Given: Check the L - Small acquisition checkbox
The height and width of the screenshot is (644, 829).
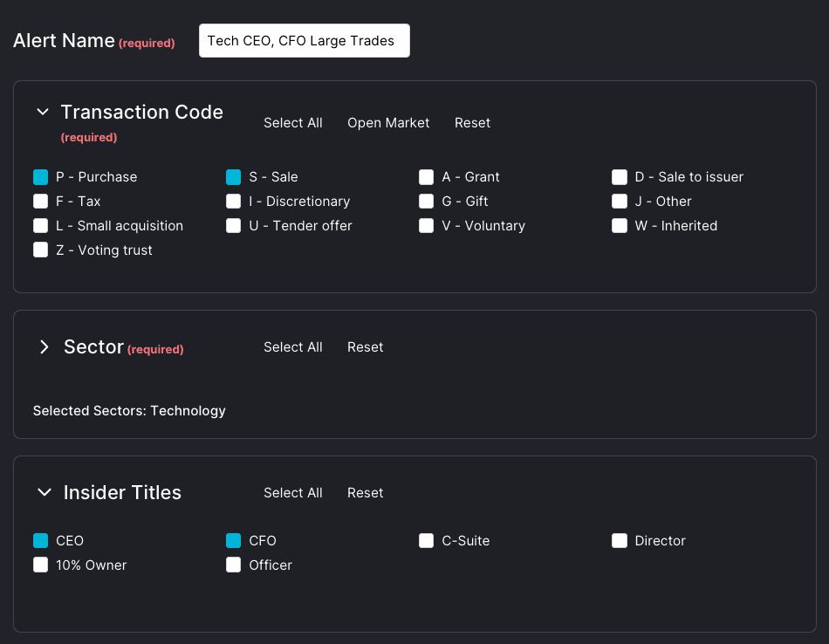Looking at the screenshot, I should [41, 226].
